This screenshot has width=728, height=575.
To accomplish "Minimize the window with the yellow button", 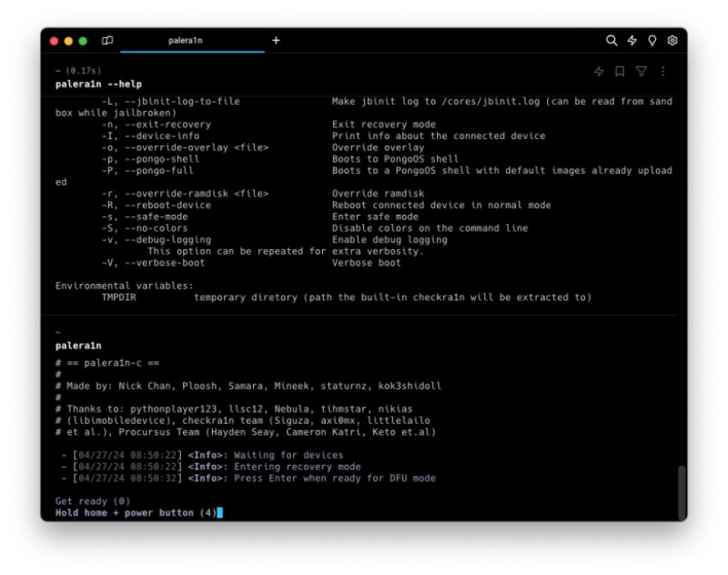I will [x=68, y=41].
